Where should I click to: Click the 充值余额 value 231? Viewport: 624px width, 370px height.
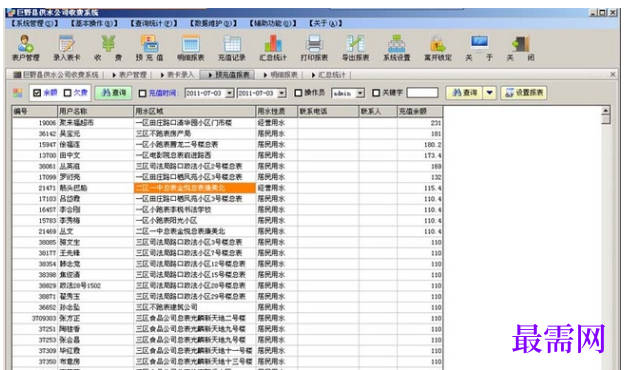(x=436, y=123)
